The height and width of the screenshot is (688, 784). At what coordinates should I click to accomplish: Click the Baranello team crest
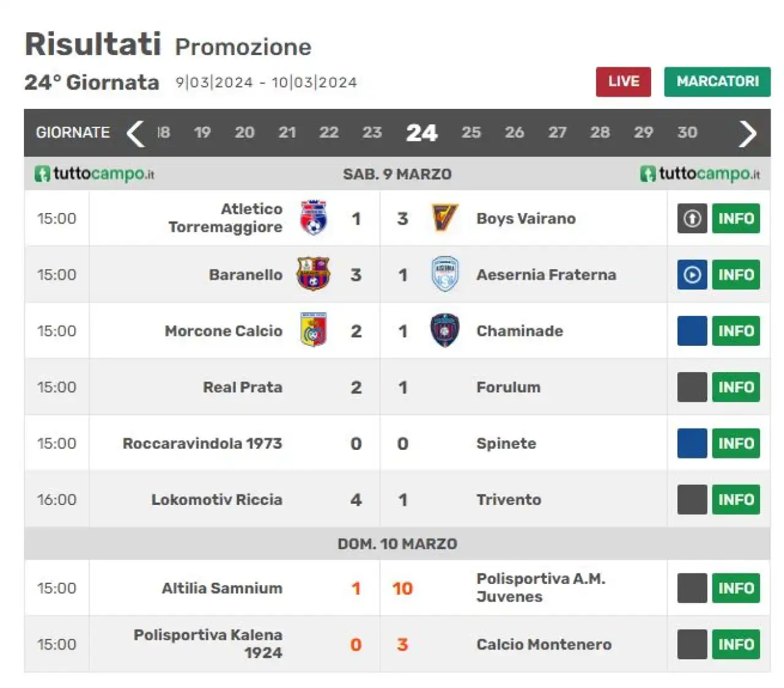point(313,274)
